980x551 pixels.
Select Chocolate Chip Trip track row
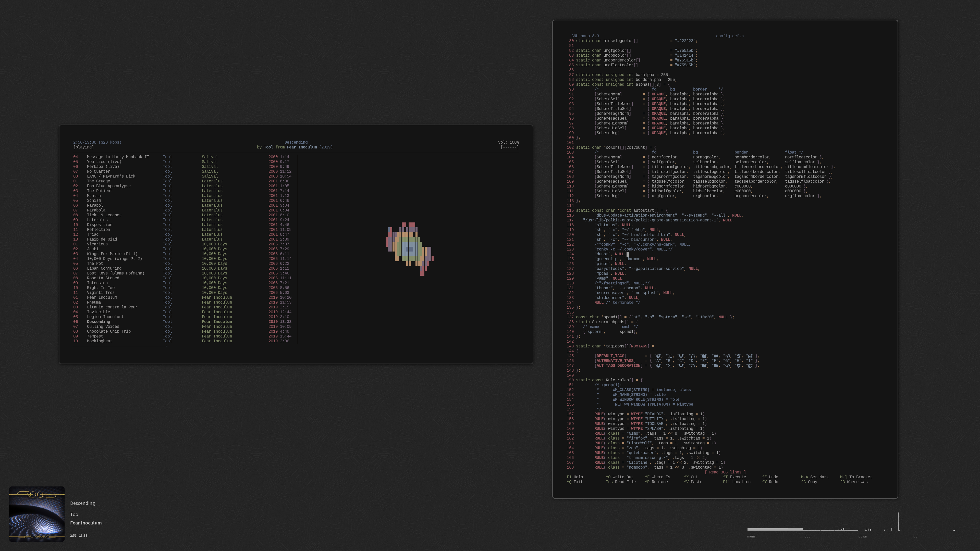click(x=183, y=331)
